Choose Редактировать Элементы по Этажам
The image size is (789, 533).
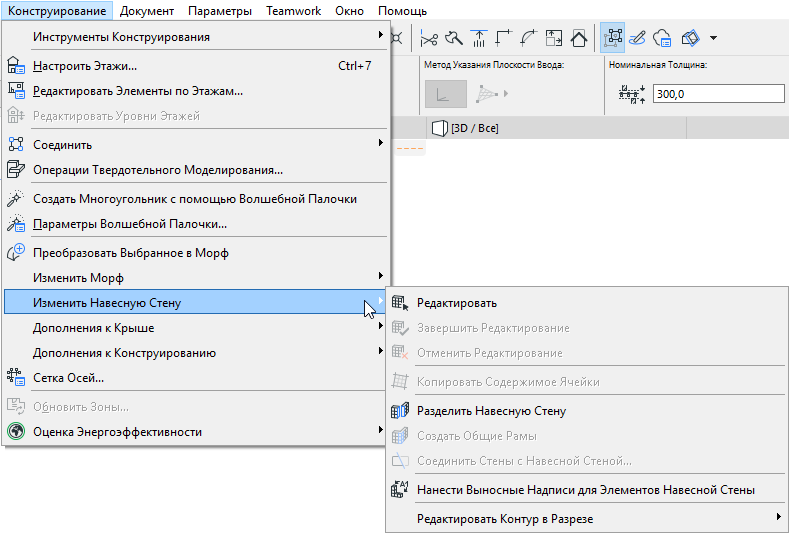pyautogui.click(x=195, y=91)
